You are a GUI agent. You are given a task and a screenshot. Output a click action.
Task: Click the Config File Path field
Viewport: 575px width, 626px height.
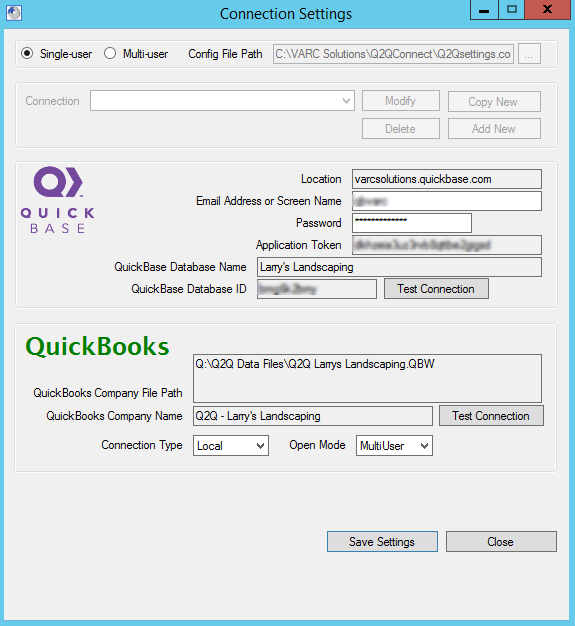tap(393, 54)
